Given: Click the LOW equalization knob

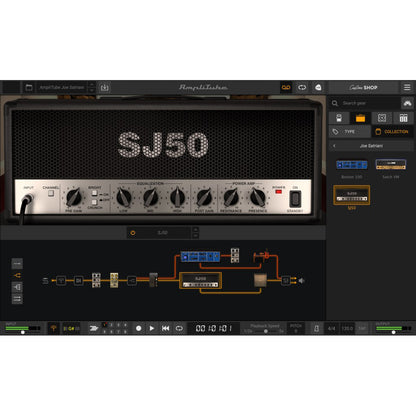Looking at the screenshot, I should point(123,197).
